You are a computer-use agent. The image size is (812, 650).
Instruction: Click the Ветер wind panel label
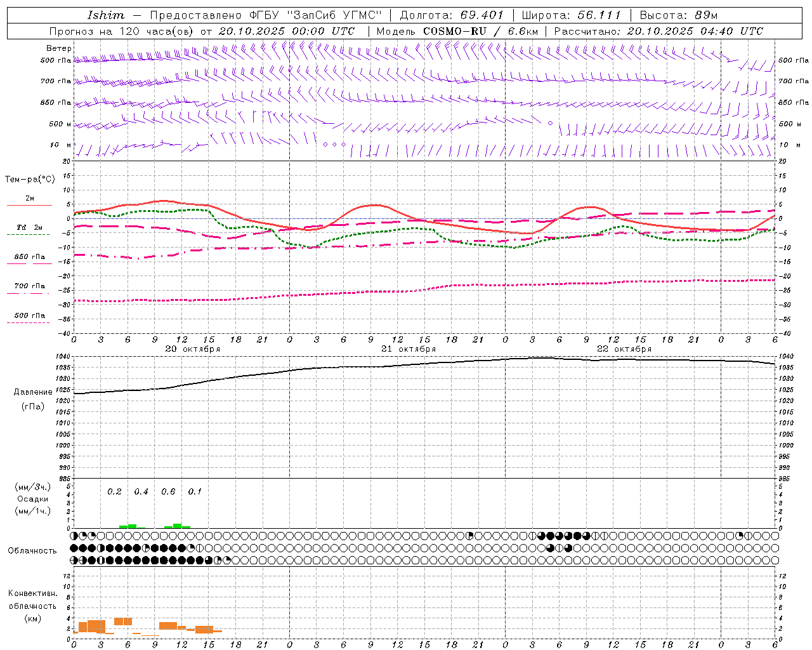pyautogui.click(x=59, y=48)
